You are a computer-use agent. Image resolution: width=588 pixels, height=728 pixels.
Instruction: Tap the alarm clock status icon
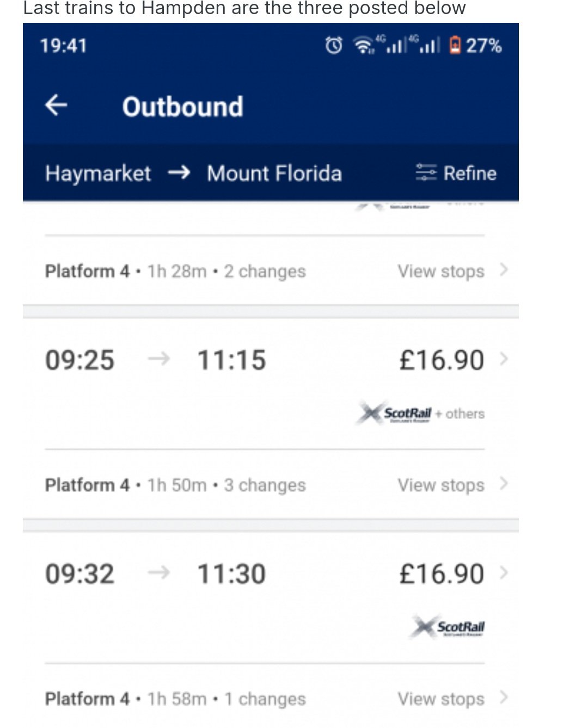coord(334,45)
